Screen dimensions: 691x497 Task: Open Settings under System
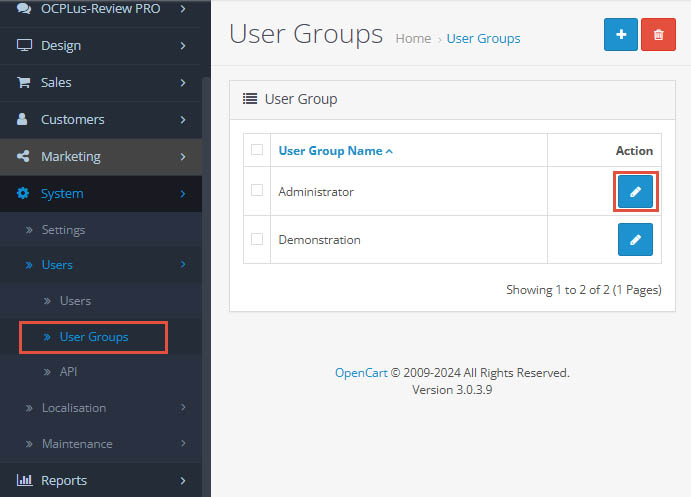pos(101,230)
